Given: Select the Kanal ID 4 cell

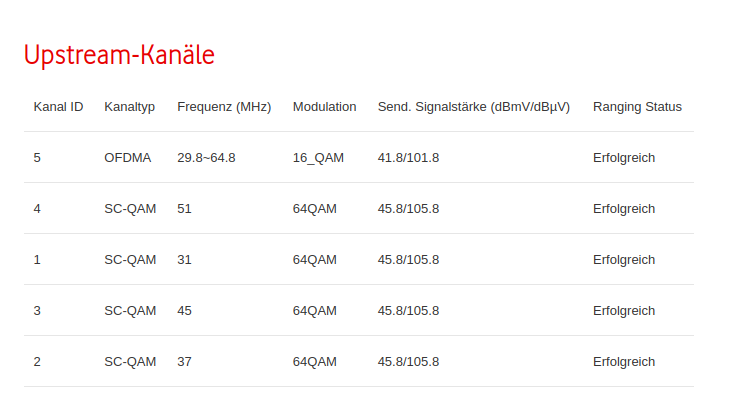Looking at the screenshot, I should (37, 209).
